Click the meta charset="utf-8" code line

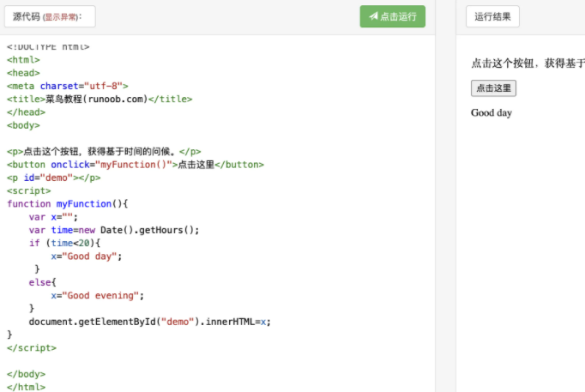click(x=68, y=86)
